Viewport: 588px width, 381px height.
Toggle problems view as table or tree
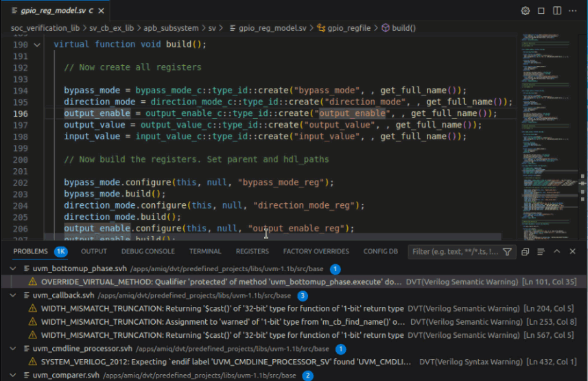(x=539, y=252)
